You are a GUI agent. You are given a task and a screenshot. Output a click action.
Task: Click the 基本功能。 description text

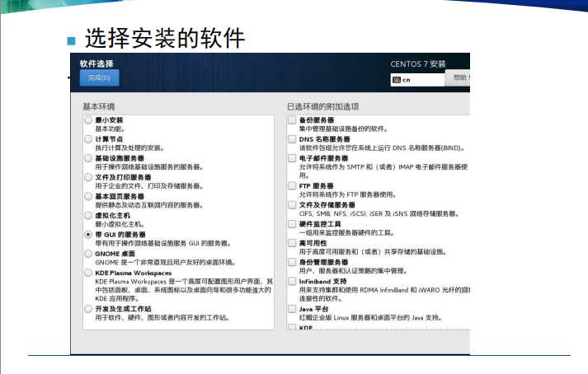tap(110, 129)
